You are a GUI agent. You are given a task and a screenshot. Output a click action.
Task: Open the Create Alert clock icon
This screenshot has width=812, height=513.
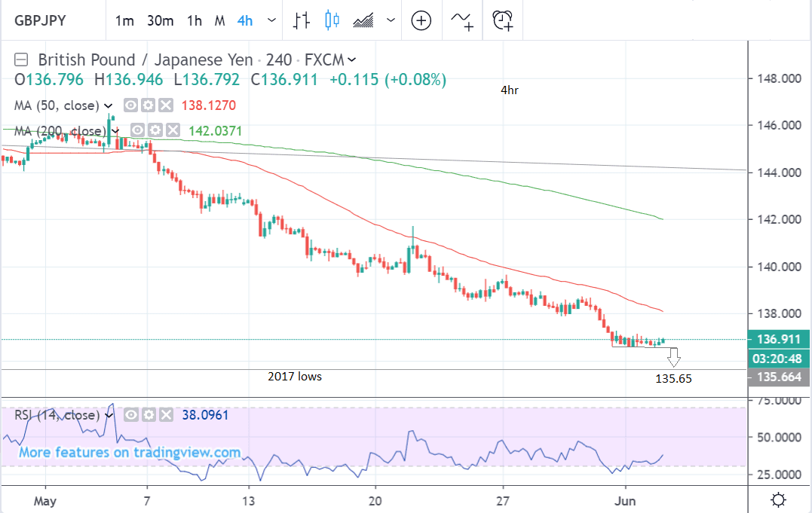(x=503, y=20)
